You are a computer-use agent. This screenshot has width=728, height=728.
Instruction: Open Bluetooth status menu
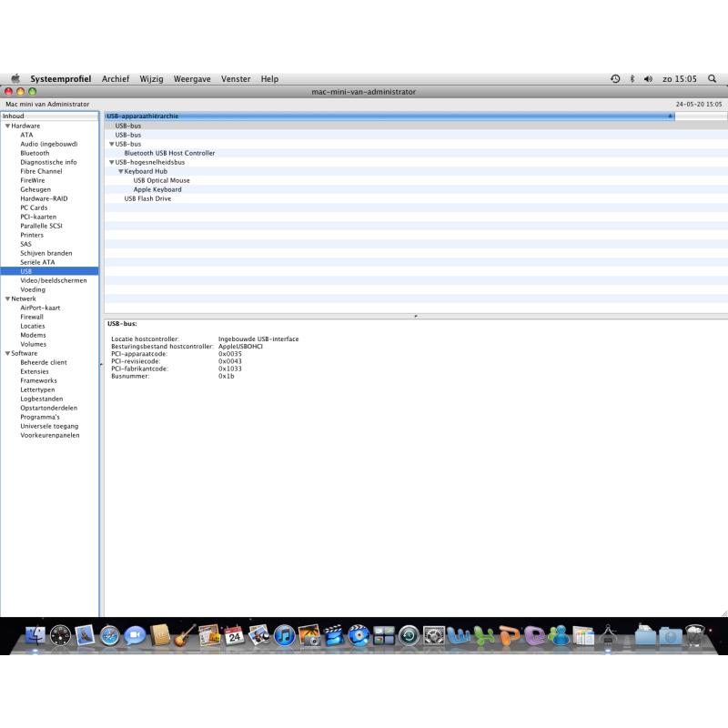pos(632,79)
